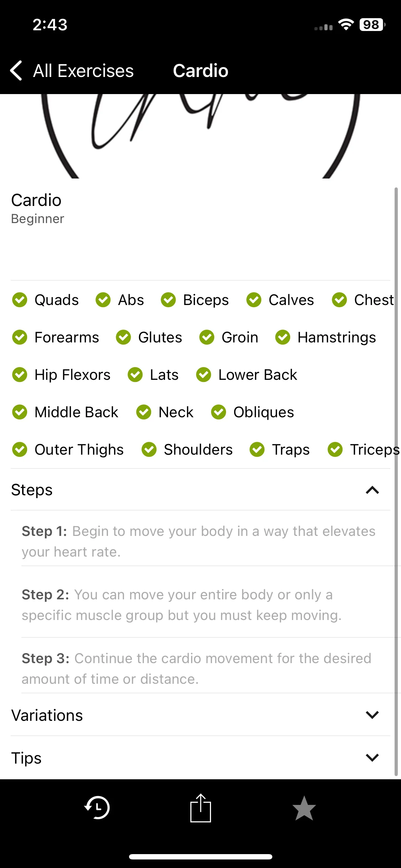Tap green checkmark icon beside Shoulders
This screenshot has width=401, height=868.
[x=149, y=449]
